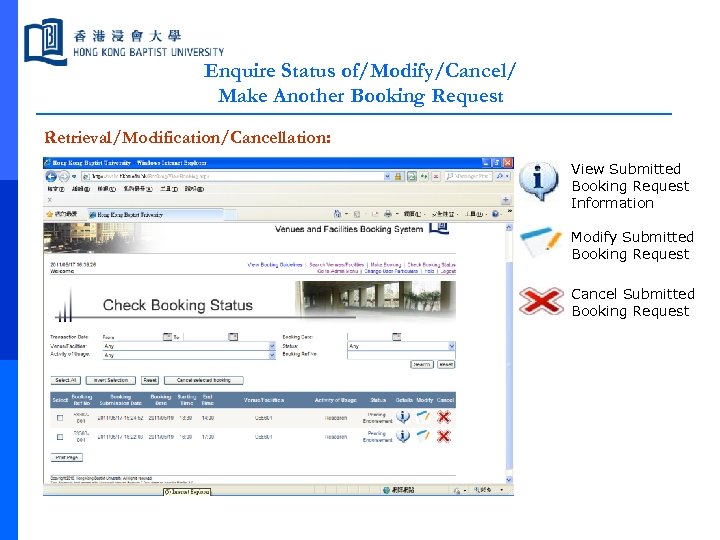Open the address bar history dropdown arrow
Screen dimensions: 720x540
[x=387, y=176]
